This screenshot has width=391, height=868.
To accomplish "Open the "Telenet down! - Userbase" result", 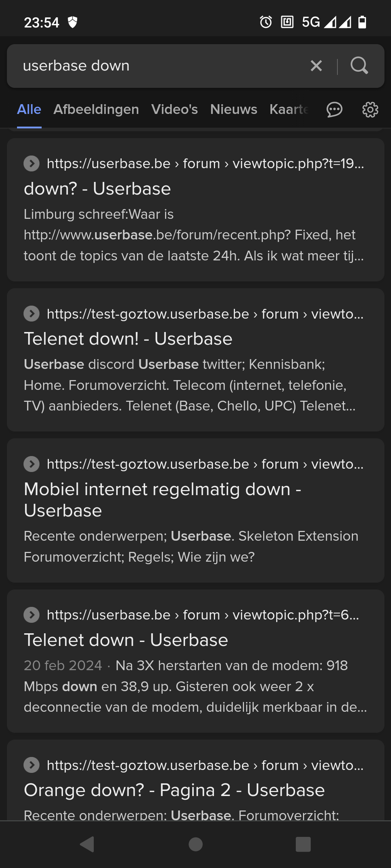I will [x=128, y=339].
